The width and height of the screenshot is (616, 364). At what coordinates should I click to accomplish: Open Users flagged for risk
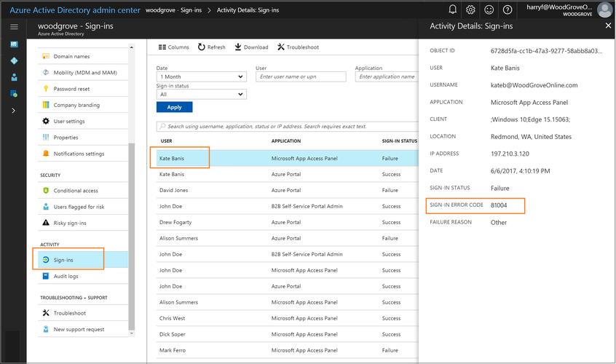pyautogui.click(x=83, y=207)
